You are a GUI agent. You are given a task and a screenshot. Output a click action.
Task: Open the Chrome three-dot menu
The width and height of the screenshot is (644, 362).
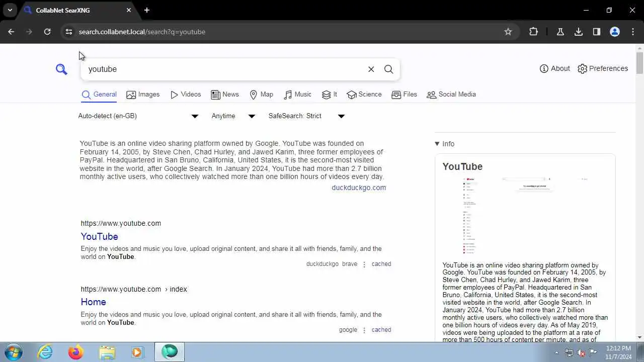point(633,32)
